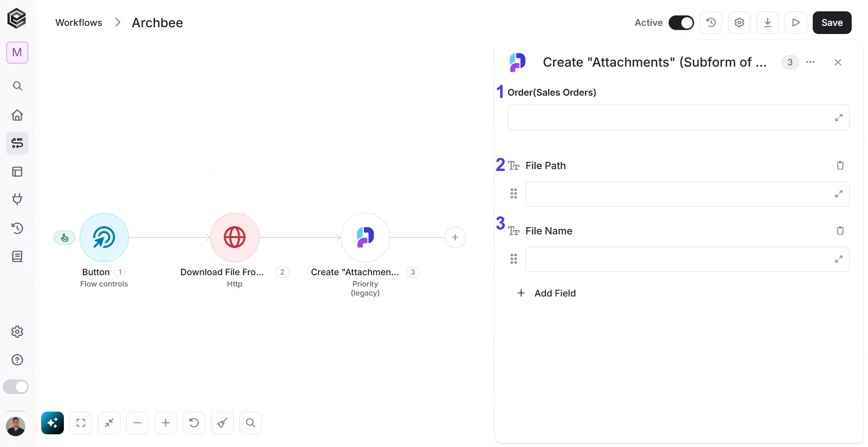This screenshot has height=447, width=868.
Task: Open the three-dots menu in panel header
Action: 810,62
